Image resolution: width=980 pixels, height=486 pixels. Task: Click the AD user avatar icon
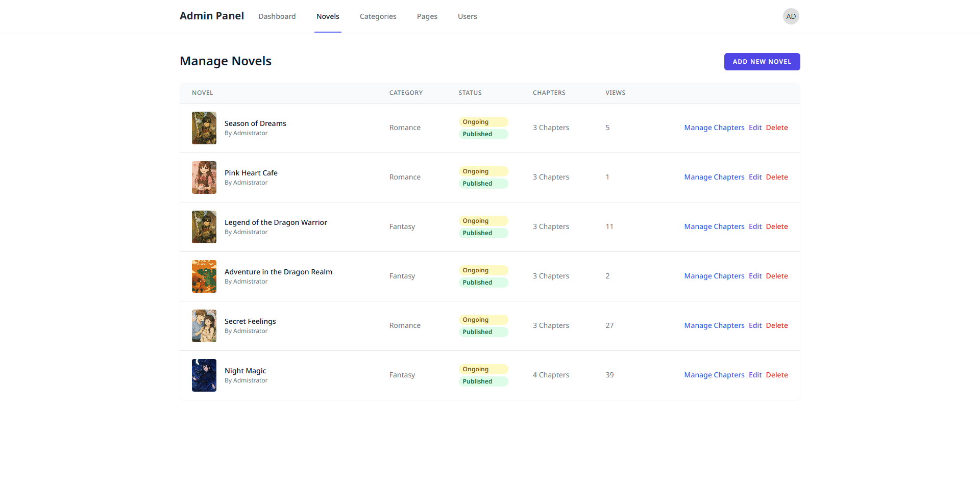[x=791, y=16]
